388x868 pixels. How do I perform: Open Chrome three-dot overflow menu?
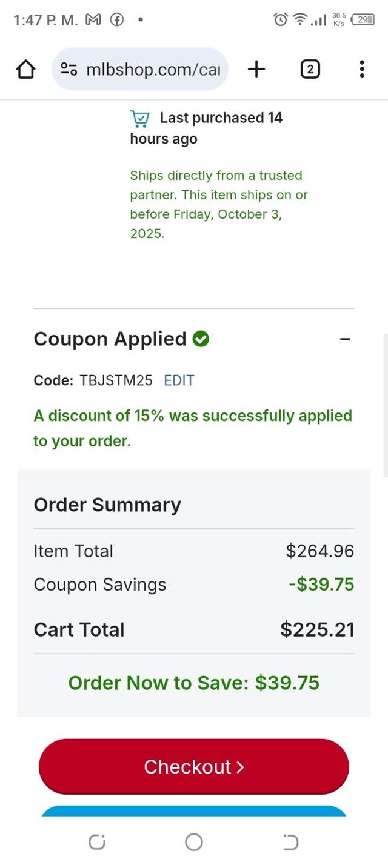[x=362, y=70]
